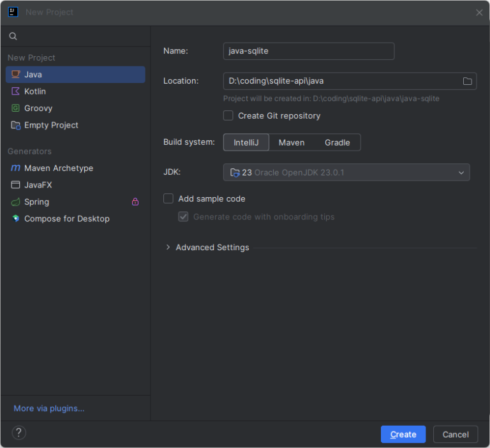Click the Spring lock icon
Viewport: 490px width, 448px height.
pyautogui.click(x=135, y=202)
